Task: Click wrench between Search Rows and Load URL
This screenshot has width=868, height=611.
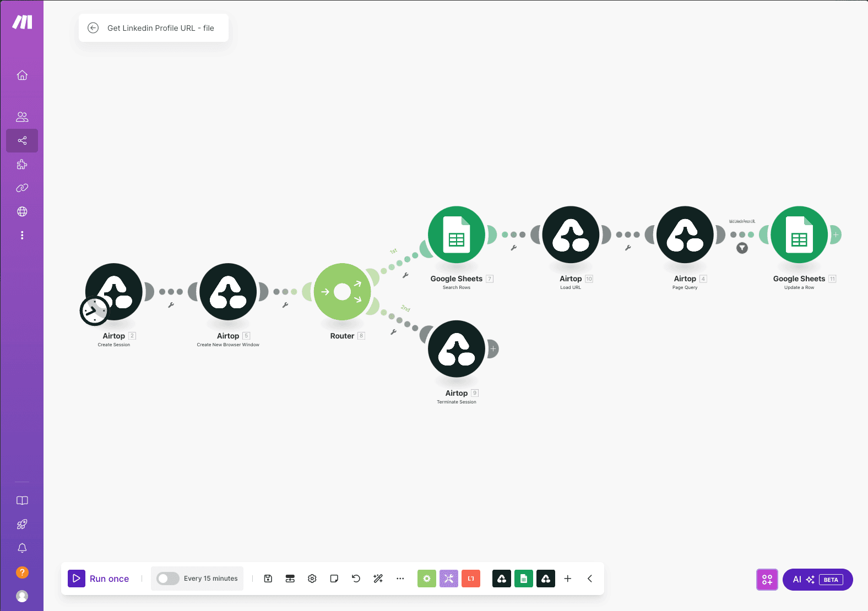Action: 514,248
